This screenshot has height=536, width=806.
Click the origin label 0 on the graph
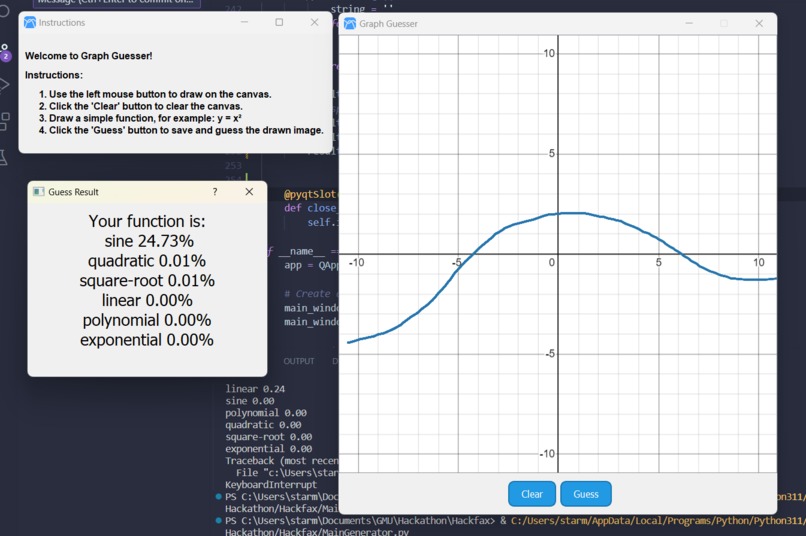(552, 263)
